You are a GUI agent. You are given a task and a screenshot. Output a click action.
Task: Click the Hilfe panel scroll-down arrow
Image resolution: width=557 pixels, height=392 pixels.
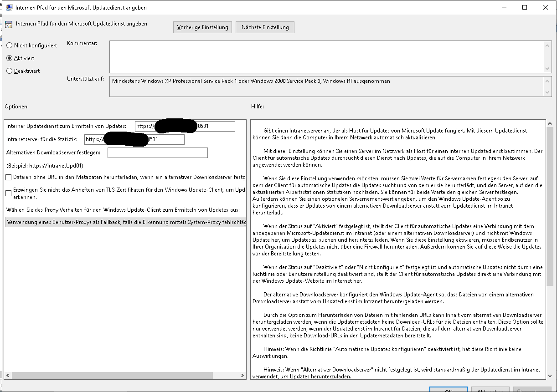(x=549, y=375)
